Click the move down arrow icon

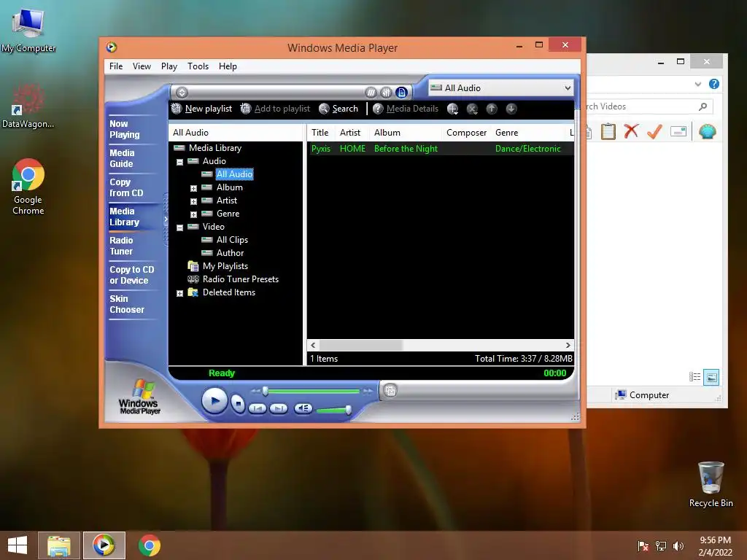(x=511, y=109)
